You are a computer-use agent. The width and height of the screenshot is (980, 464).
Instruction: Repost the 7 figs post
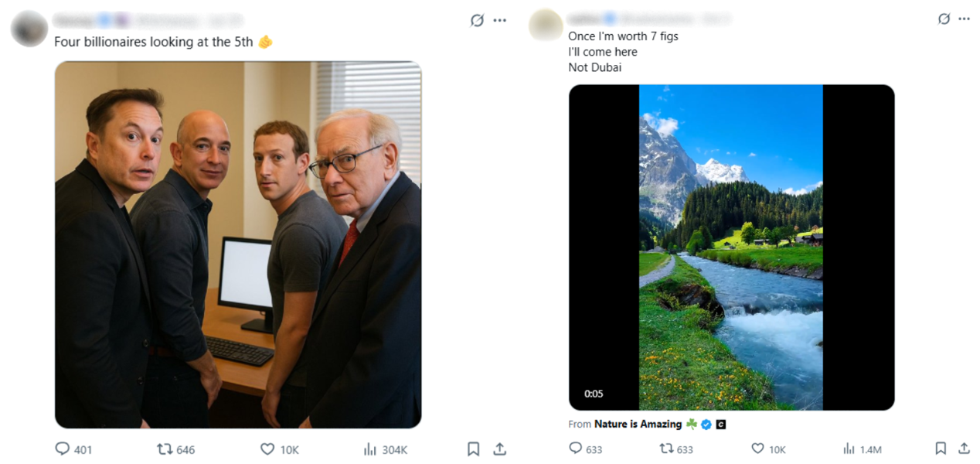point(666,449)
